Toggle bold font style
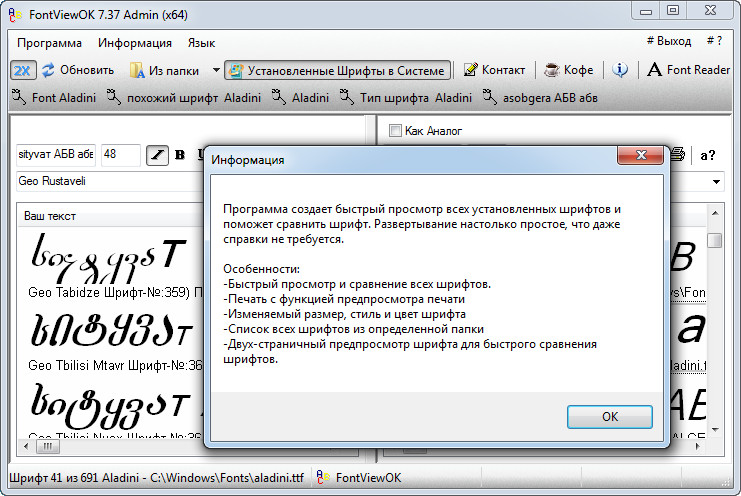Viewport: 741px width, 496px height. pyautogui.click(x=180, y=155)
